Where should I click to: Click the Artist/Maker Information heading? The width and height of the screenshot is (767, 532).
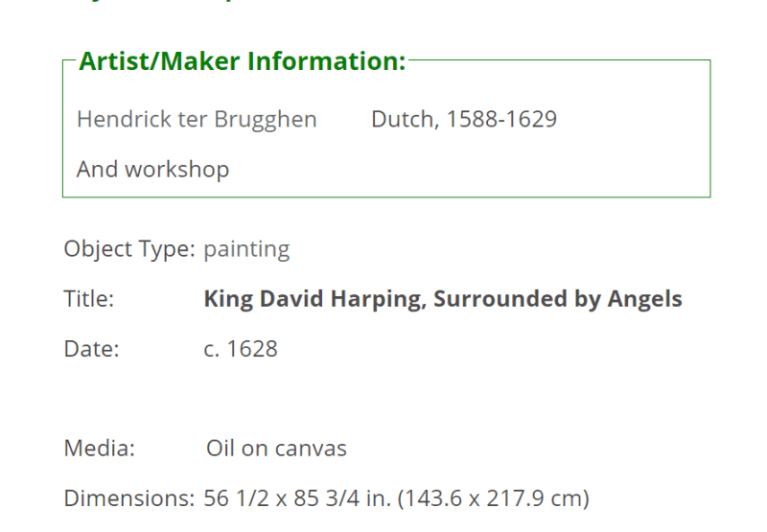point(243,61)
